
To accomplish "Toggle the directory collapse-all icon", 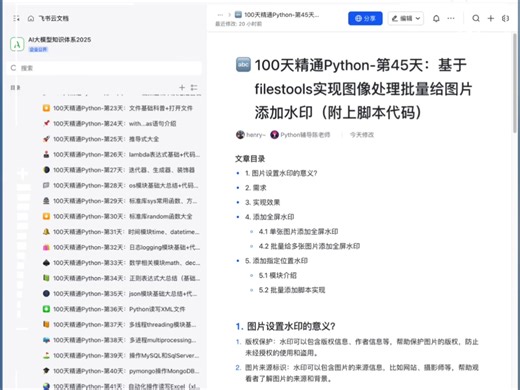I will [194, 88].
